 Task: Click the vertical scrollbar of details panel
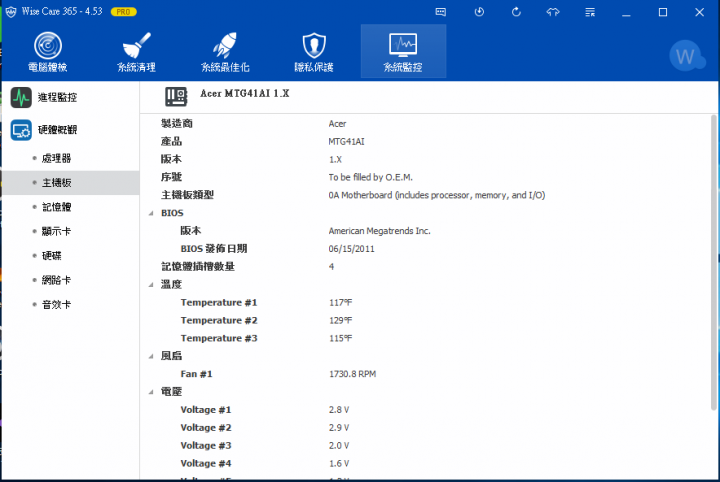[713, 263]
